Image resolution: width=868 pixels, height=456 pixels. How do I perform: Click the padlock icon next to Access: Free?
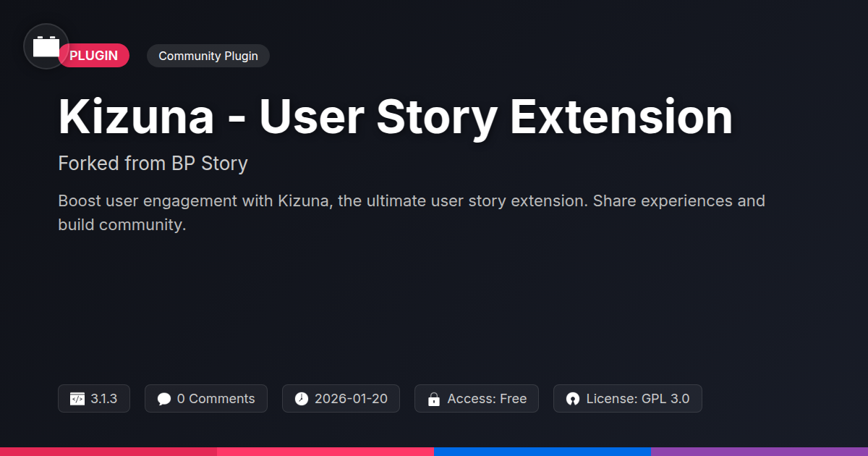coord(434,399)
